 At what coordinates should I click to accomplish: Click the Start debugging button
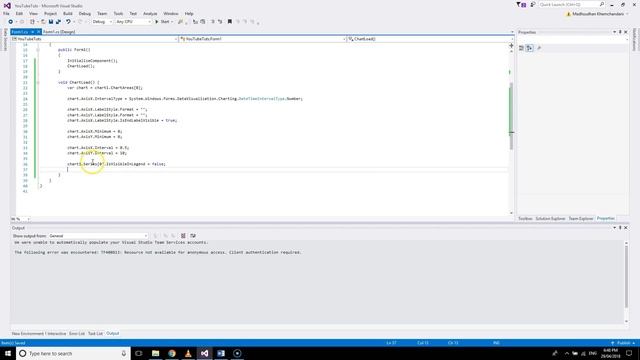[x=162, y=22]
